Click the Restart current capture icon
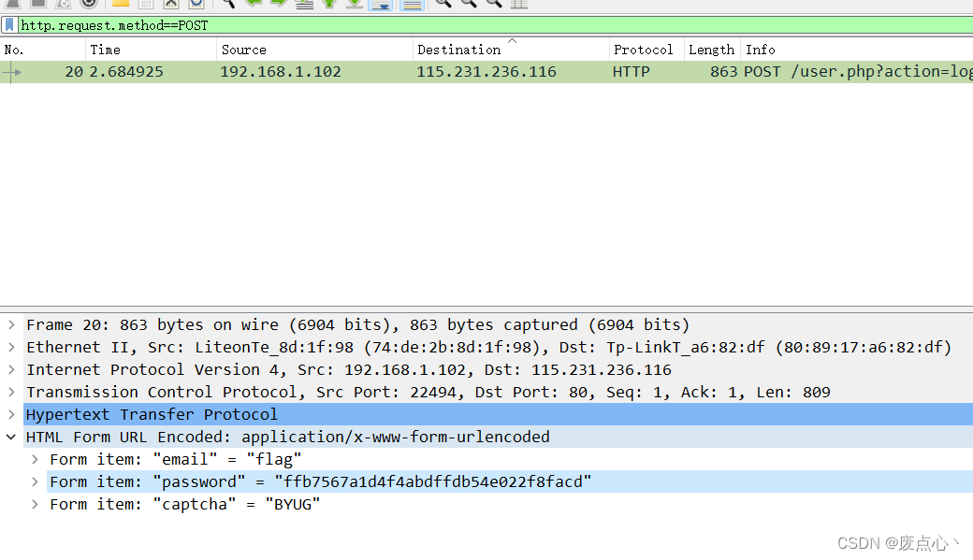 [65, 5]
